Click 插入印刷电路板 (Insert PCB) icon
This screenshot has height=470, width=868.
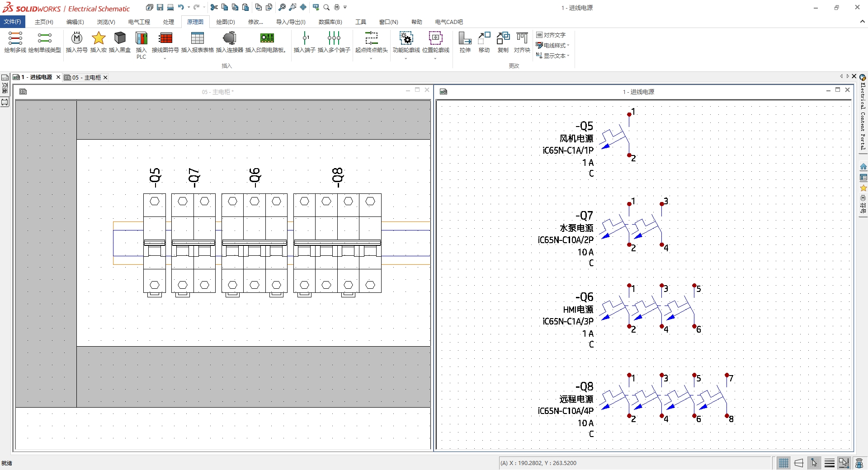point(267,38)
